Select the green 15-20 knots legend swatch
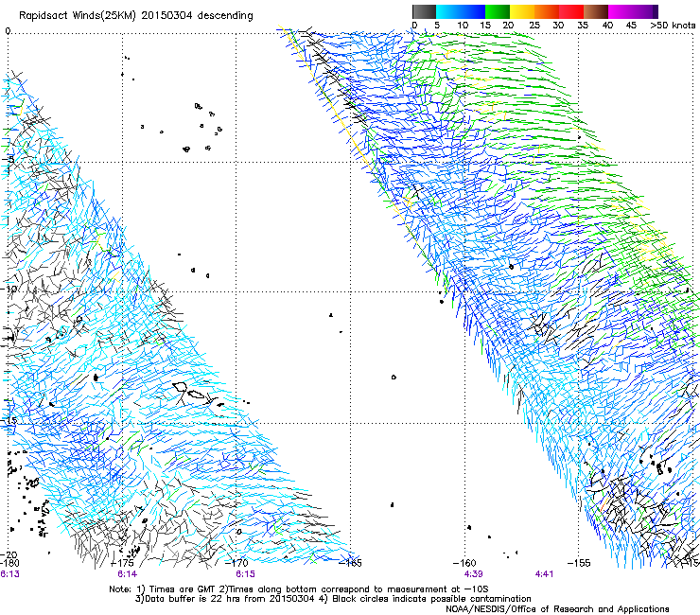The width and height of the screenshot is (700, 615). 498,11
